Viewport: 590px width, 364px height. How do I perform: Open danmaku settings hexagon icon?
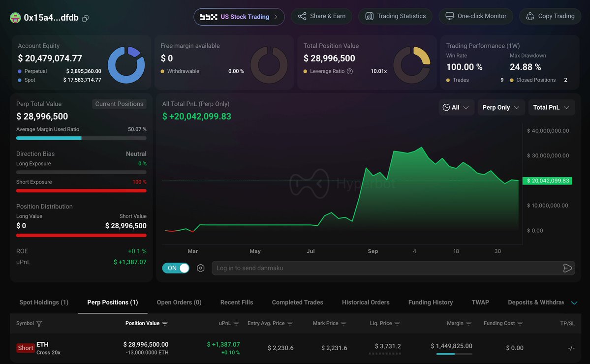(201, 268)
